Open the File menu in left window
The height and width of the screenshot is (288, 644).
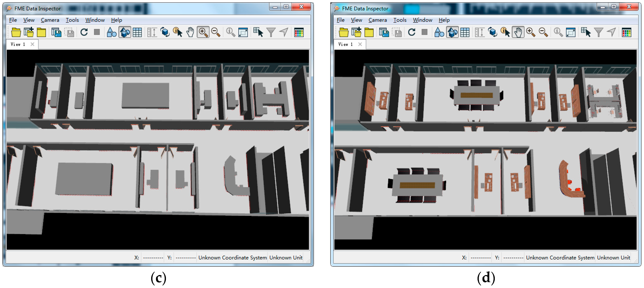(13, 20)
